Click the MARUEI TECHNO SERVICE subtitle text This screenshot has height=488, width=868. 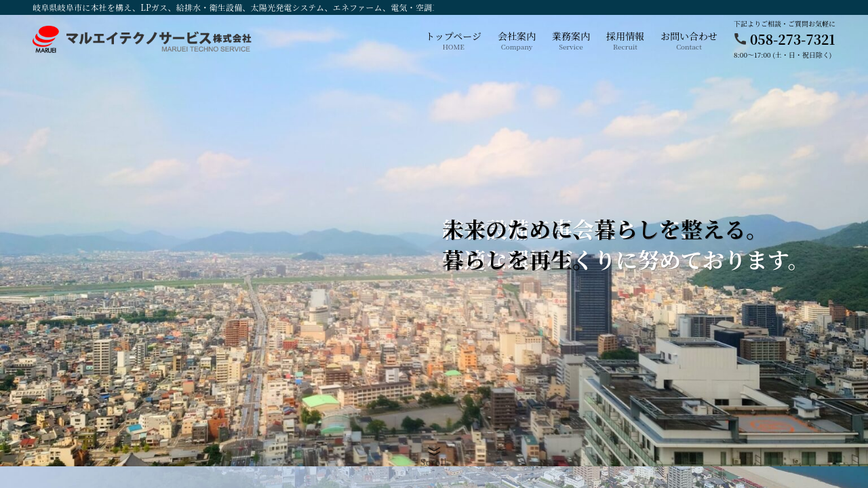tap(206, 49)
